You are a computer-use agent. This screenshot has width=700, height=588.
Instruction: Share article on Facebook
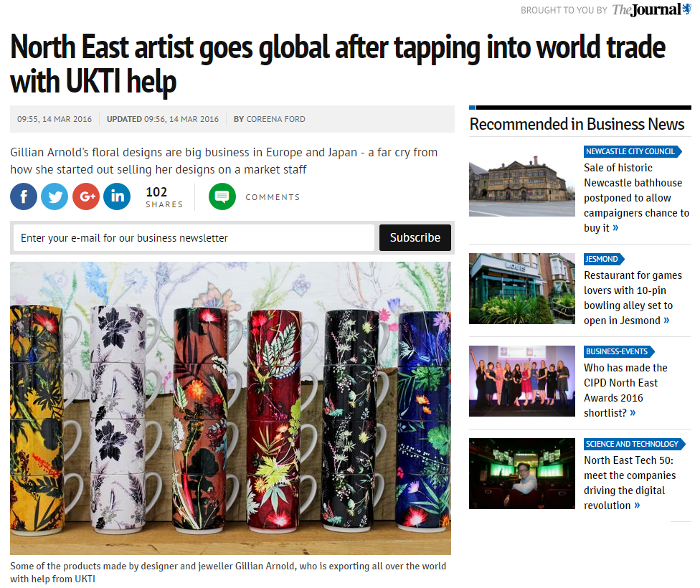point(24,196)
